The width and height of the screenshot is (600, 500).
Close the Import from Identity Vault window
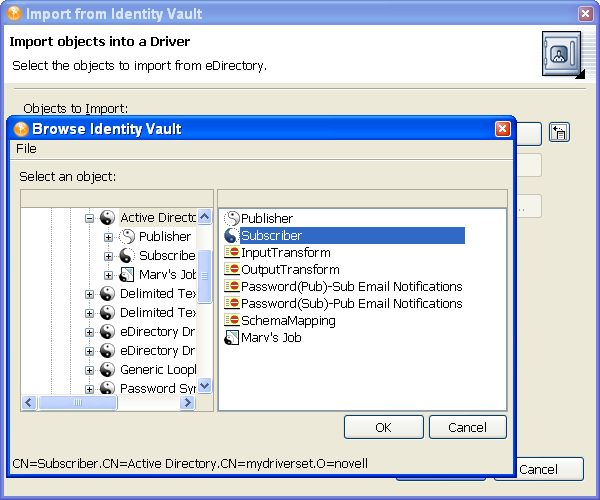coord(585,14)
